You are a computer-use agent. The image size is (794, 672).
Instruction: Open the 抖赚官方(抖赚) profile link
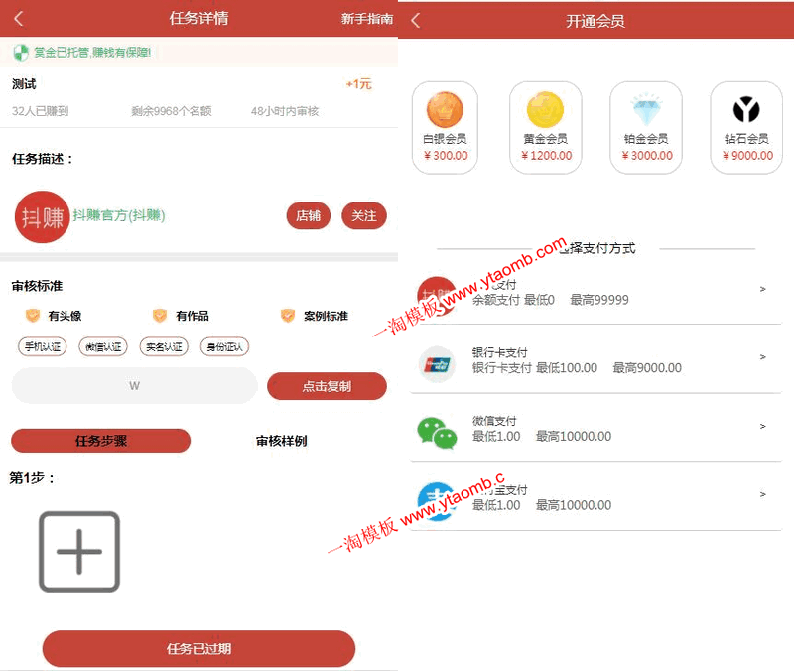(x=119, y=215)
